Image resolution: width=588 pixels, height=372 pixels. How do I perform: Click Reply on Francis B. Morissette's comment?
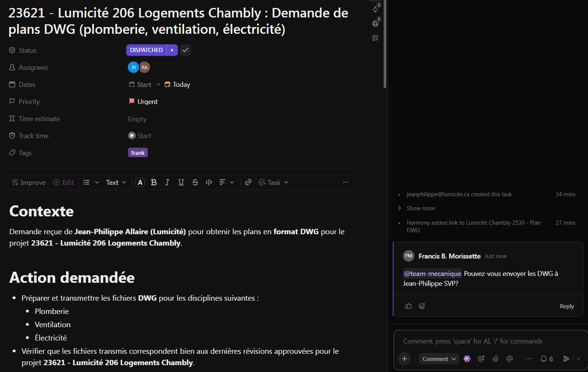coord(566,306)
